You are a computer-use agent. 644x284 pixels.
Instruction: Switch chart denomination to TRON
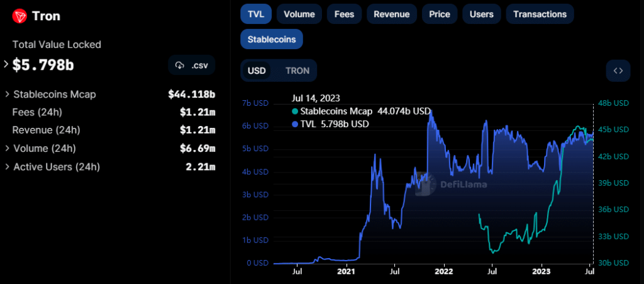pos(297,71)
